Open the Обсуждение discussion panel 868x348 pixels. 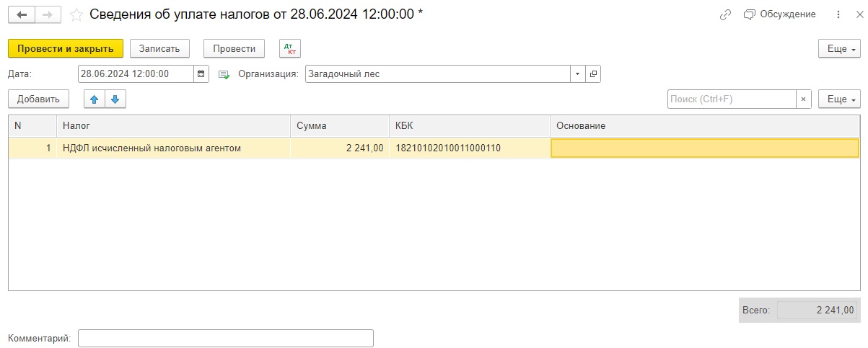pyautogui.click(x=780, y=14)
